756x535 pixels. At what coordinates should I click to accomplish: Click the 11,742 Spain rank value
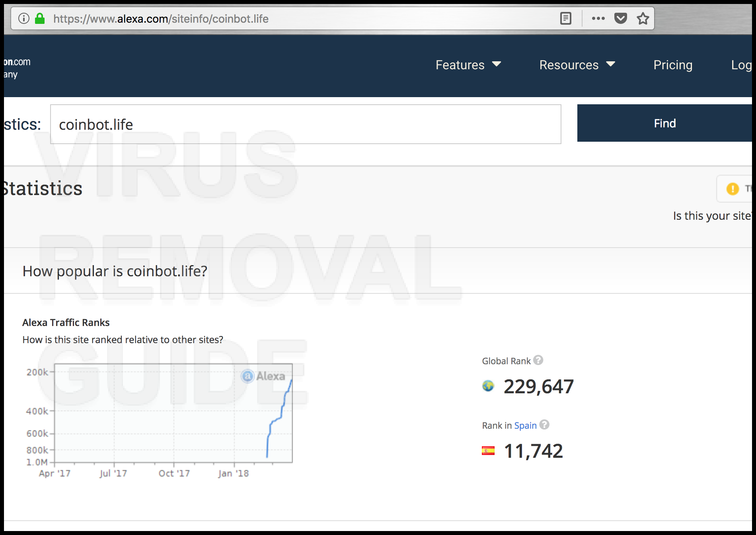(x=533, y=451)
